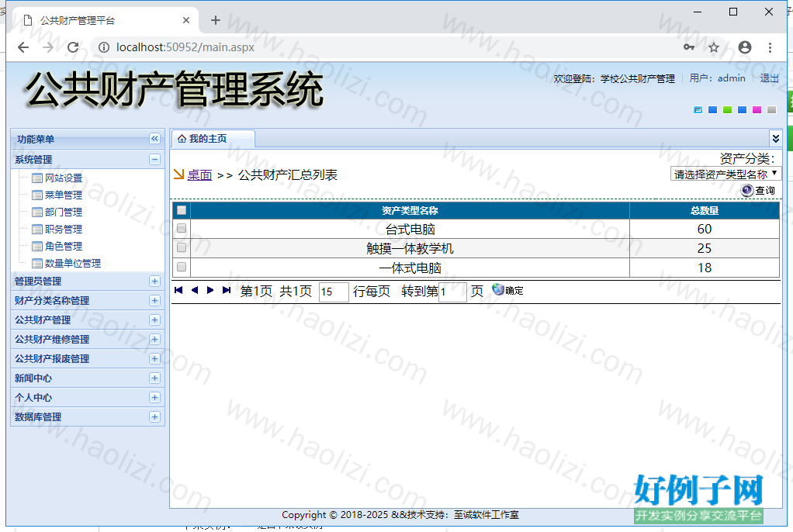Screen dimensions: 793x532
Task: Open the 菜单管理 page icon
Action: pyautogui.click(x=37, y=195)
